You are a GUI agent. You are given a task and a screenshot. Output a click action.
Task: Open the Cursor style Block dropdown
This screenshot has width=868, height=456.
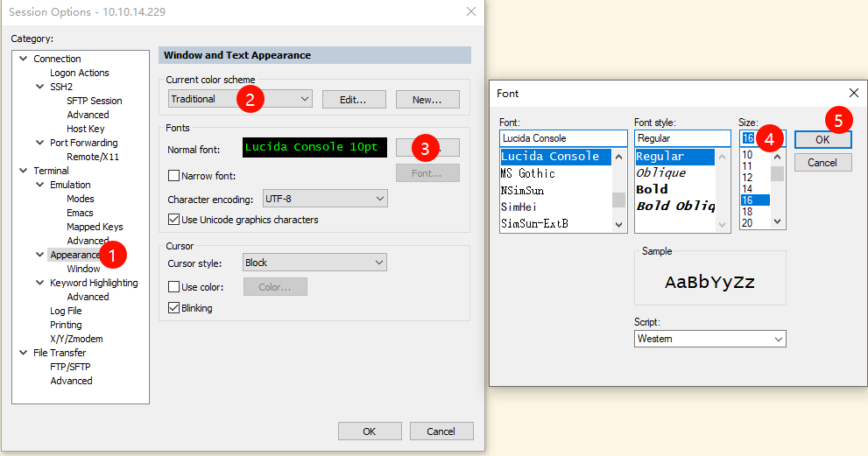314,263
